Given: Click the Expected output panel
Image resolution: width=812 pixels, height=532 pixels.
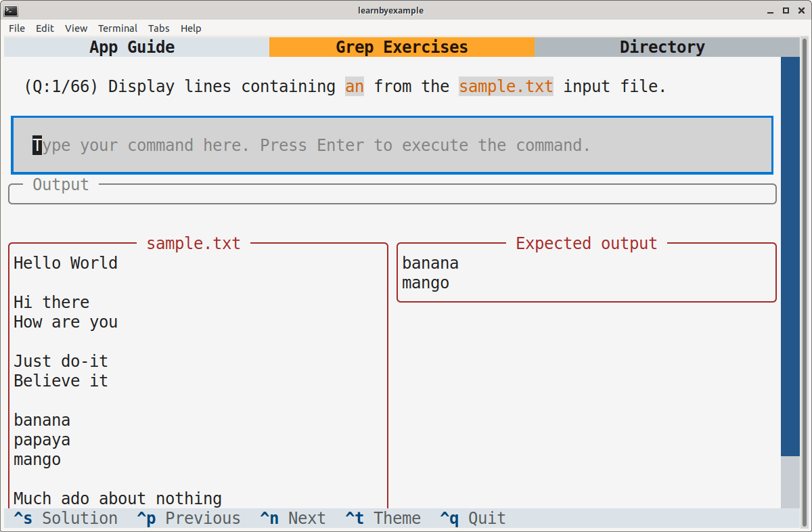Looking at the screenshot, I should 586,273.
